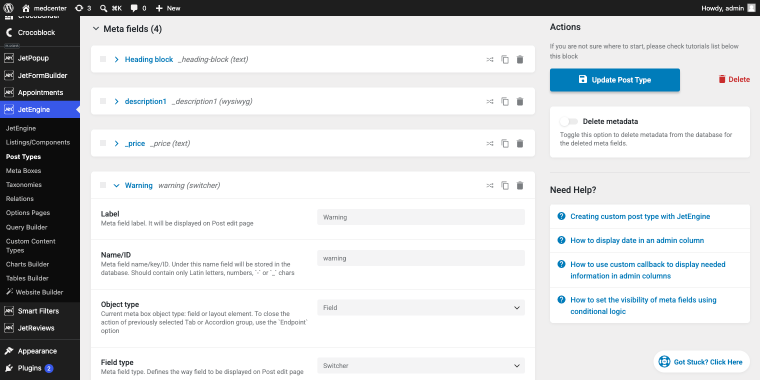Go to Listings/Components submenu
The height and width of the screenshot is (380, 760).
pos(38,142)
